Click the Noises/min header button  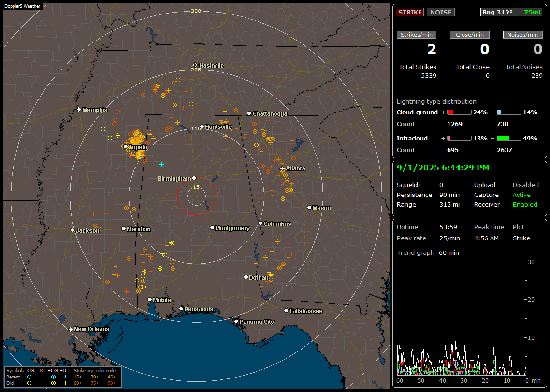pyautogui.click(x=522, y=35)
